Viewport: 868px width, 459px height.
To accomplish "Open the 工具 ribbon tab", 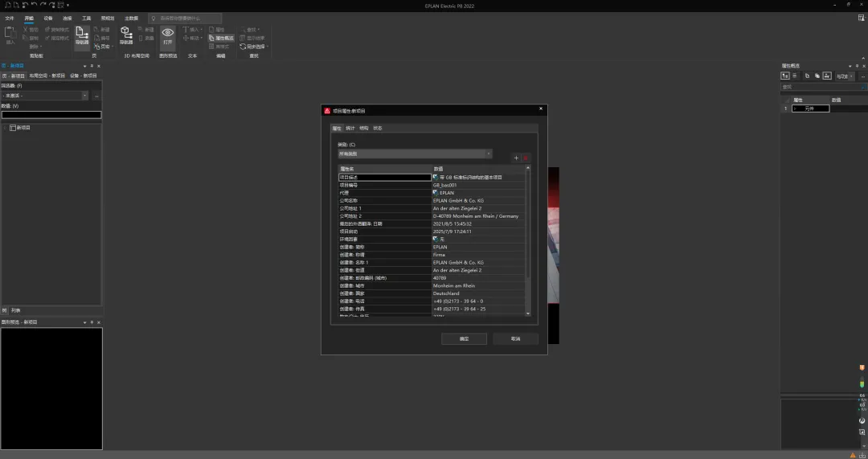I will (86, 18).
